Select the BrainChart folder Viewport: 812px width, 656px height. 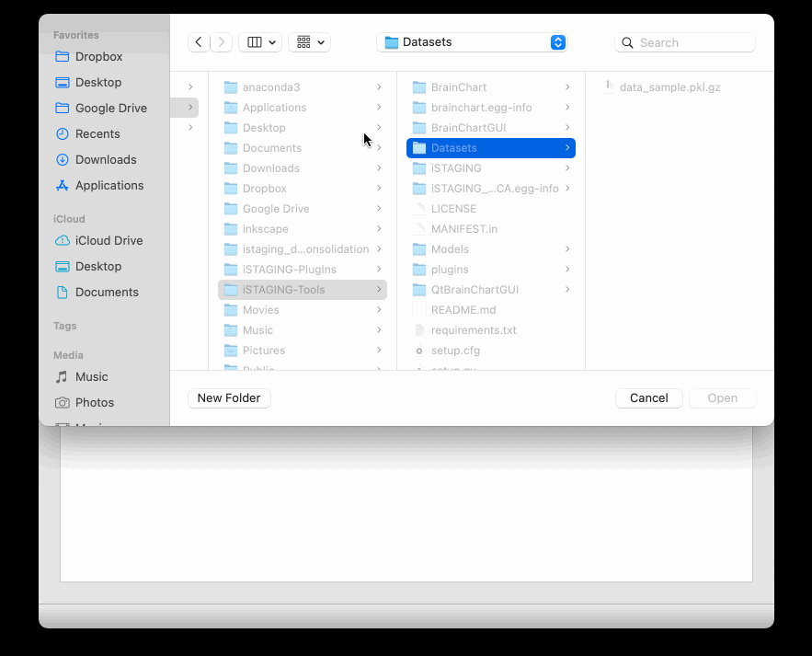tap(491, 87)
